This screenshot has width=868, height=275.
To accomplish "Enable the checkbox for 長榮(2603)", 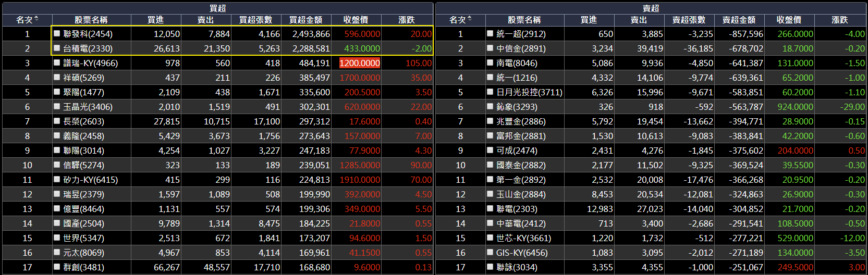I will click(x=57, y=121).
